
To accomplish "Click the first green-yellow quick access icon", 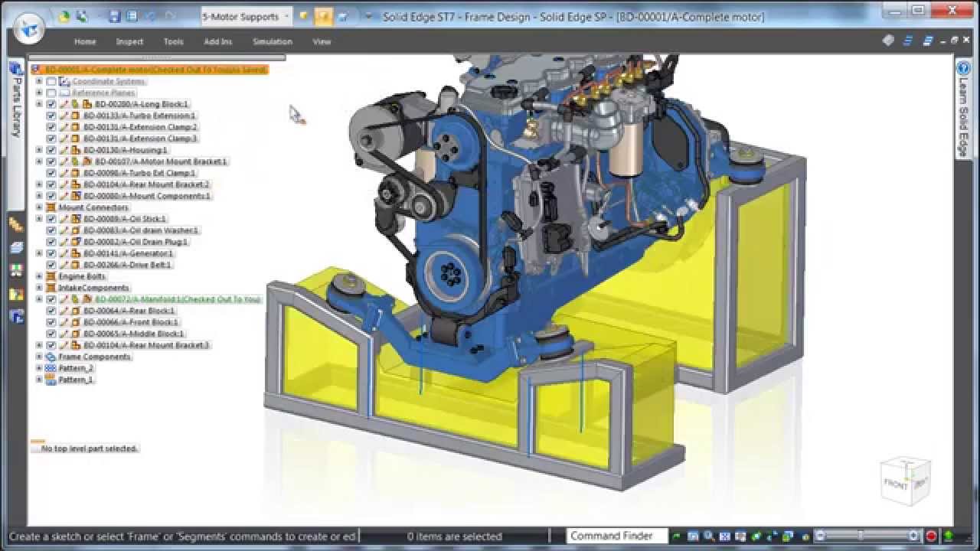I will click(x=64, y=16).
